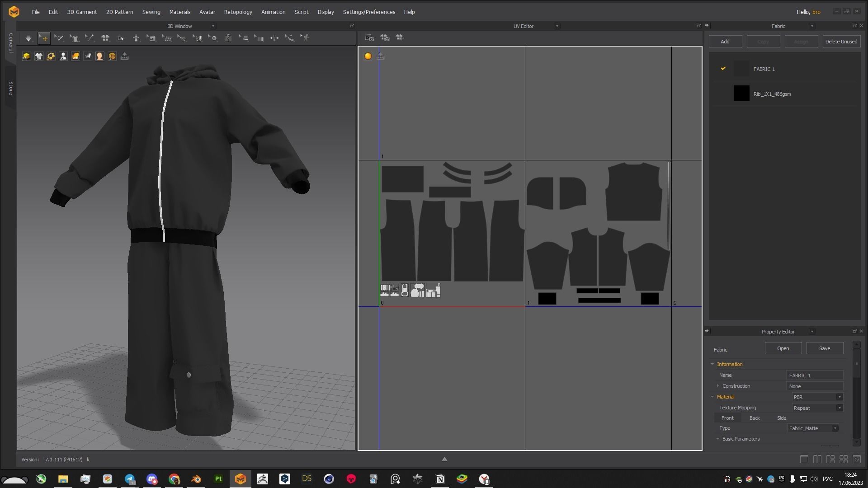Click the Add button in Fabric panel

(725, 41)
